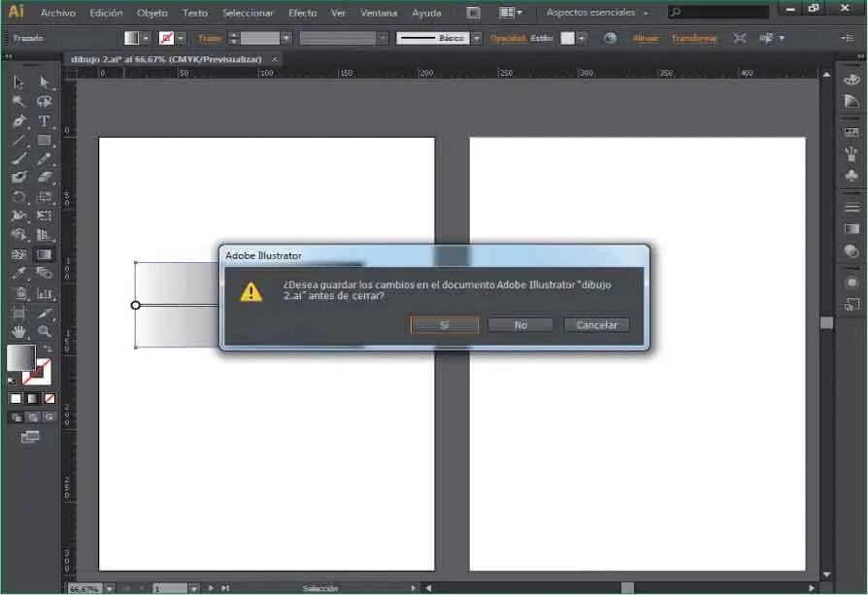
Task: Open the Efecto menu
Action: click(x=302, y=13)
